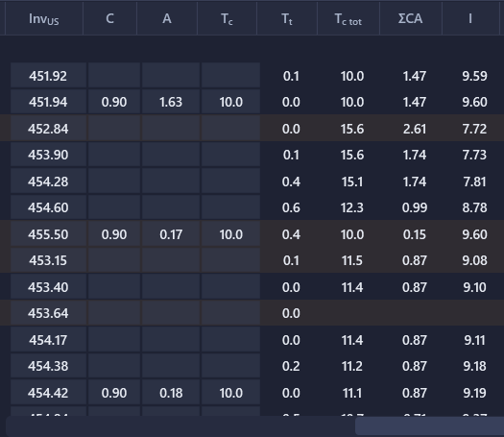Select invert cell 453.40
504x437 pixels.
point(48,287)
